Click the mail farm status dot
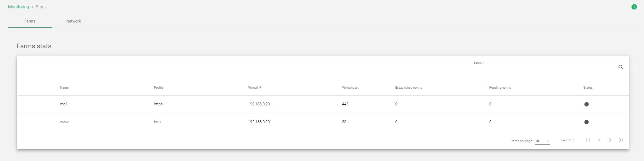Image resolution: width=644 pixels, height=161 pixels. (586, 104)
